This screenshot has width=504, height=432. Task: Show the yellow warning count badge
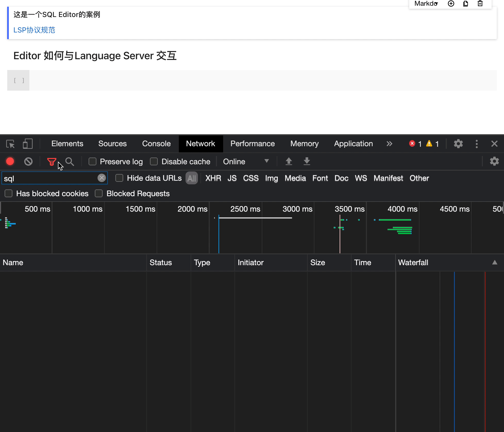[x=432, y=144]
